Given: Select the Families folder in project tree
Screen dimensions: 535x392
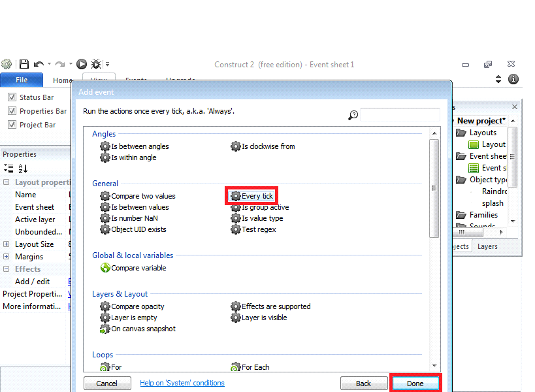Looking at the screenshot, I should point(477,215).
